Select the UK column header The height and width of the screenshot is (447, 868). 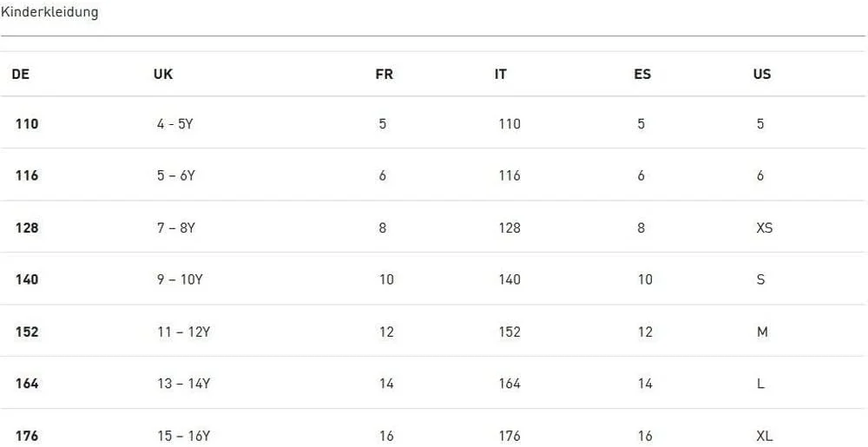[163, 75]
